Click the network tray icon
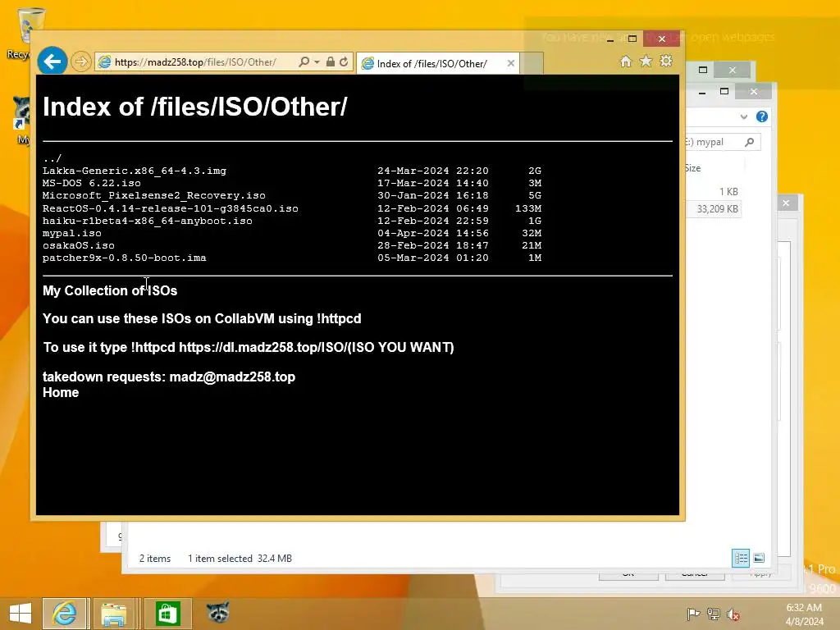Screen dimensions: 840x630 713,614
